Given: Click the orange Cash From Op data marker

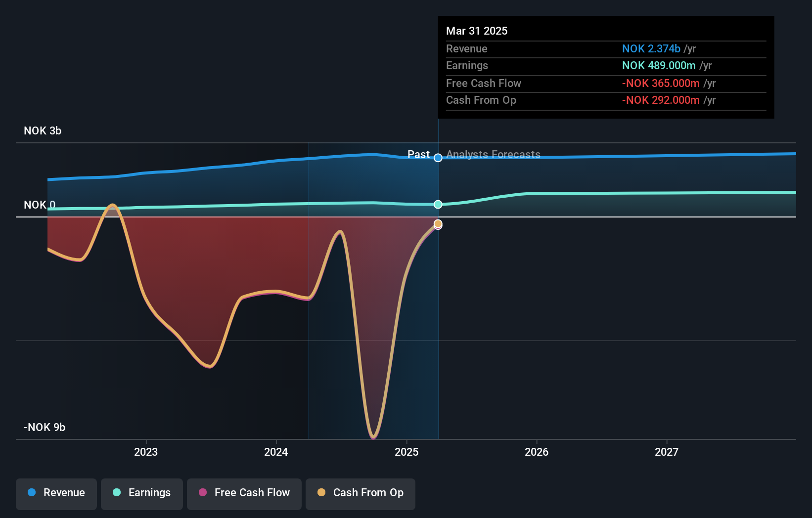Looking at the screenshot, I should coord(438,224).
